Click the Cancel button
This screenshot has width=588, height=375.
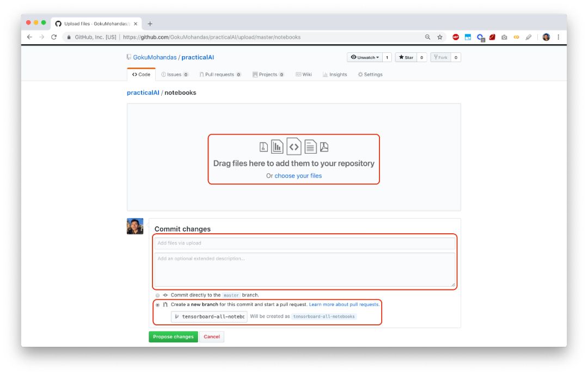[212, 337]
